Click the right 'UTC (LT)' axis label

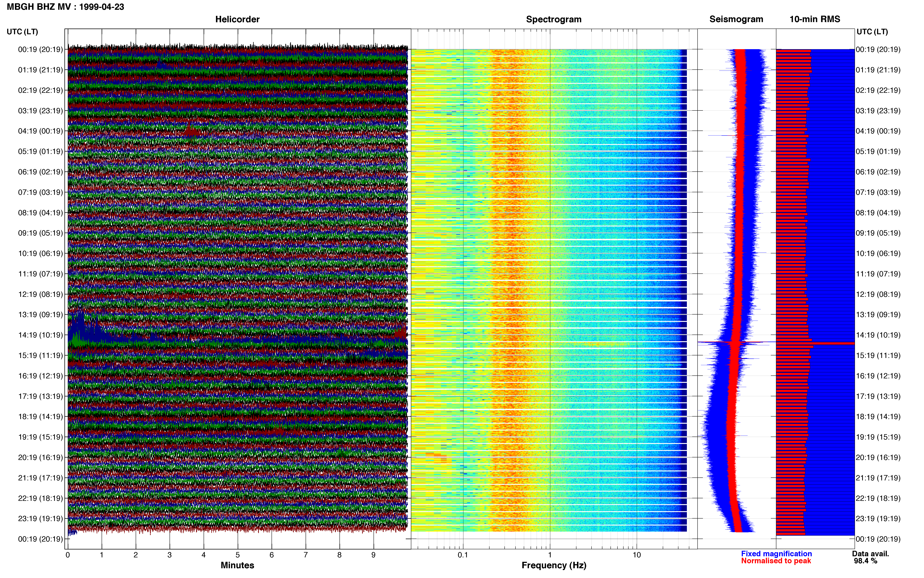[x=872, y=32]
